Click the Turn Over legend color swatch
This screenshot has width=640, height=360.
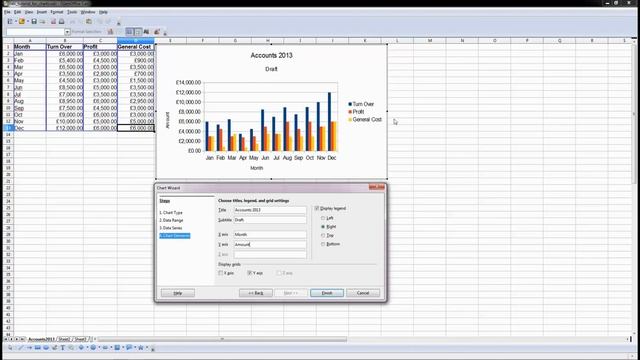[x=350, y=104]
